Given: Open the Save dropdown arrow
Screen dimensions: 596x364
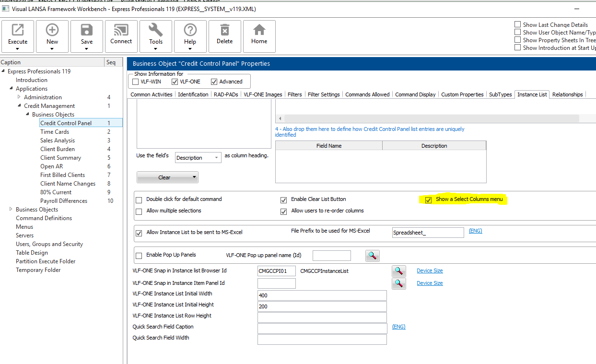Looking at the screenshot, I should coord(87,48).
